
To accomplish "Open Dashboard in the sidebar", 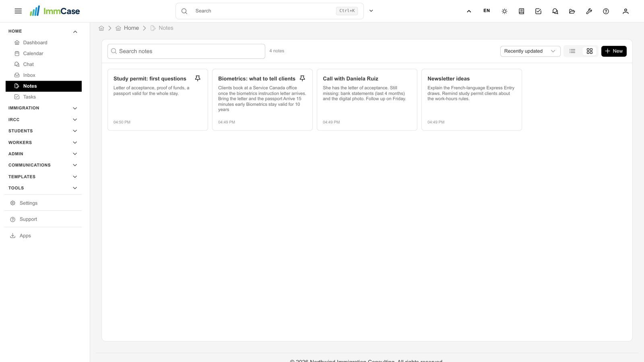I will [x=43, y=43].
